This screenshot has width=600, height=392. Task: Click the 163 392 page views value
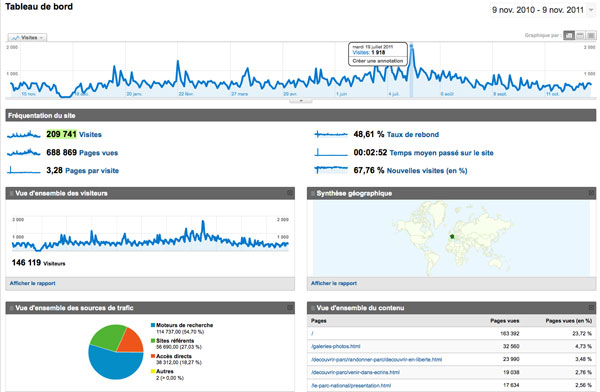pyautogui.click(x=510, y=333)
